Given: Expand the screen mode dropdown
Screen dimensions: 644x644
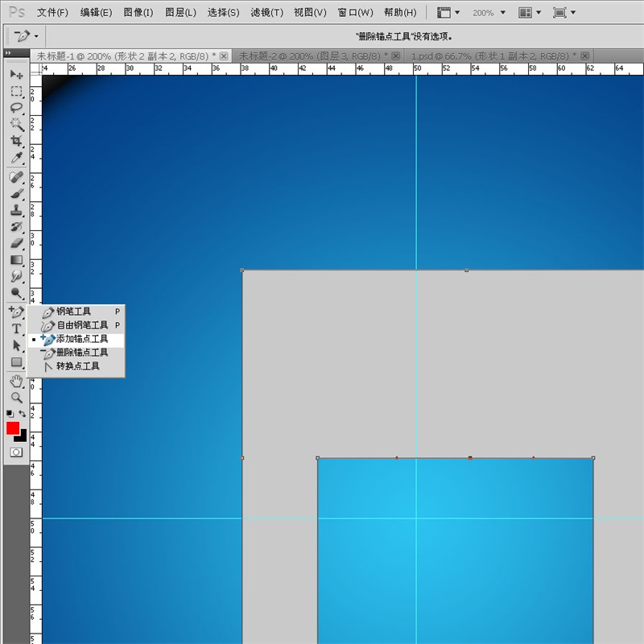Looking at the screenshot, I should click(x=563, y=13).
